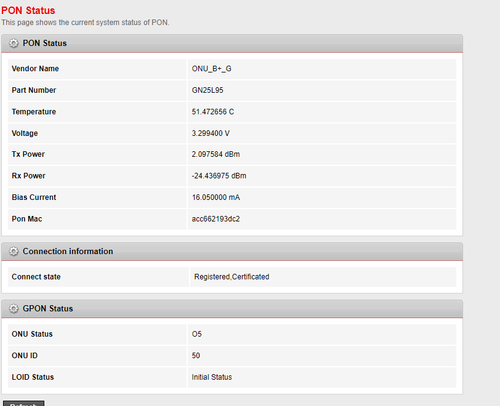Click the Rx Power label
500x406 pixels.
point(29,176)
